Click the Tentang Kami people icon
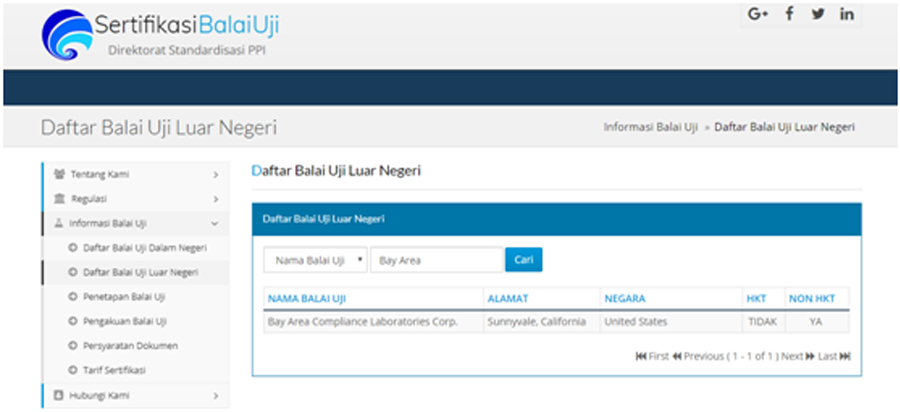 point(58,174)
